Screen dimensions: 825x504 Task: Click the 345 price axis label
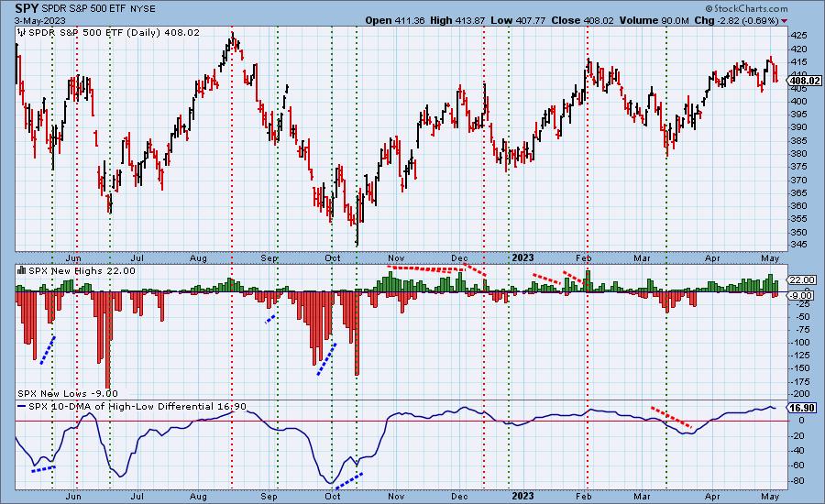798,245
